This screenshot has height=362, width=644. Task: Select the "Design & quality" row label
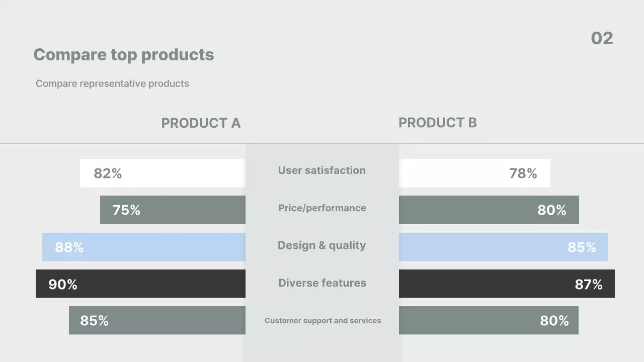tap(322, 245)
